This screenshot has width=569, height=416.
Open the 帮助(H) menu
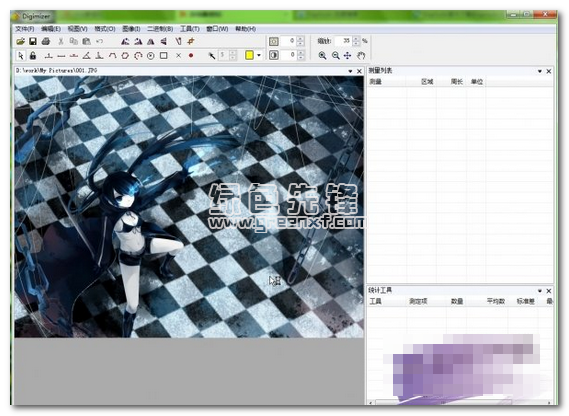pos(245,29)
